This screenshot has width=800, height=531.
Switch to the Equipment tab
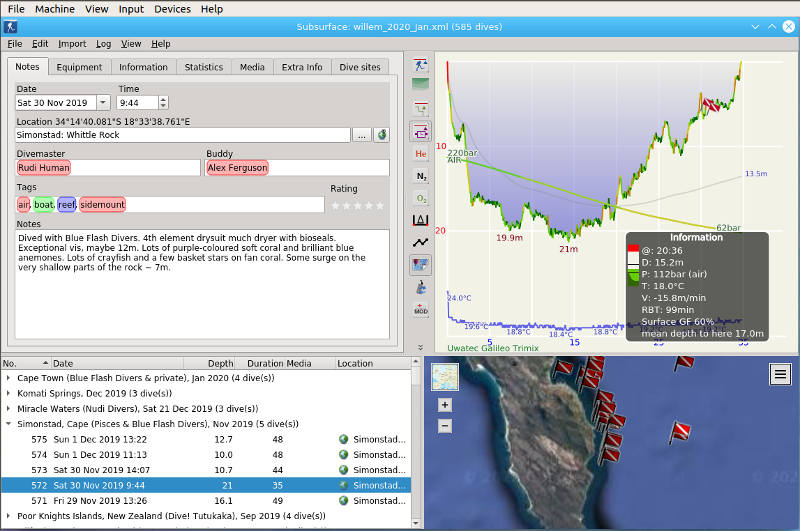click(x=79, y=67)
